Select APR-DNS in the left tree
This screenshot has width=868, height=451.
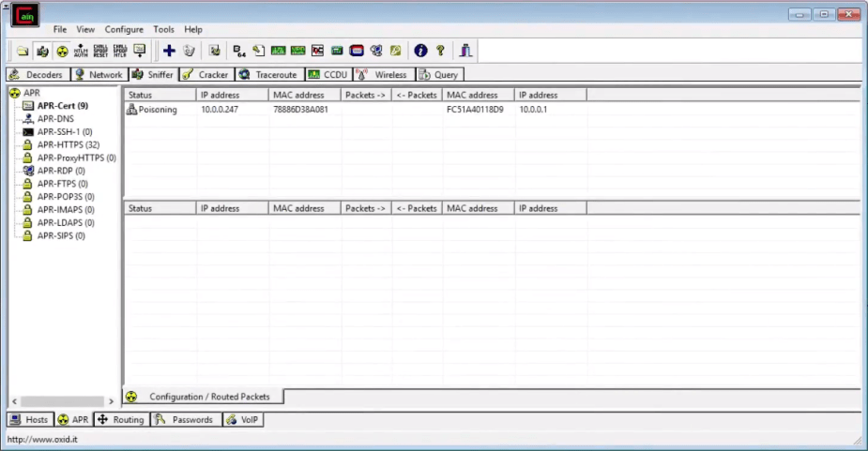tap(55, 119)
